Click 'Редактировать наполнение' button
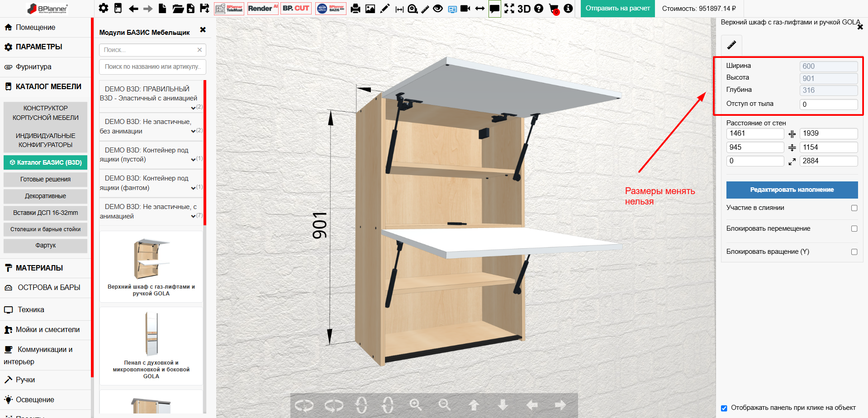The image size is (868, 418). [792, 190]
